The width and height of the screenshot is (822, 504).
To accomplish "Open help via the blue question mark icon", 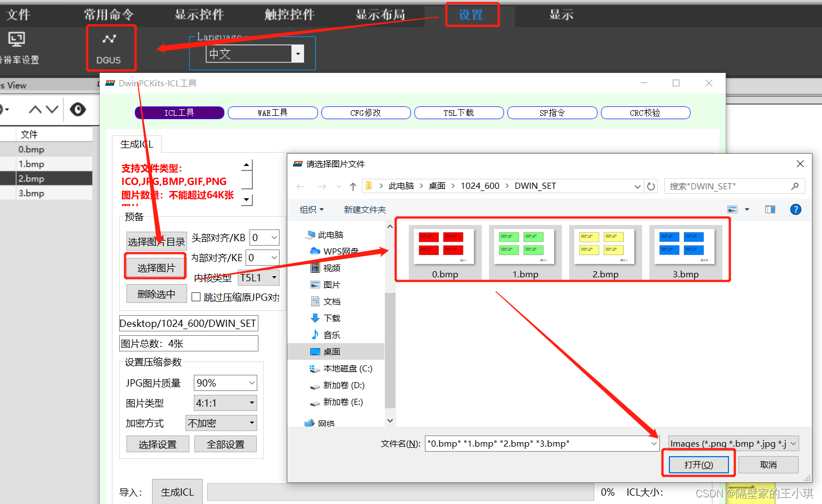I will (795, 209).
